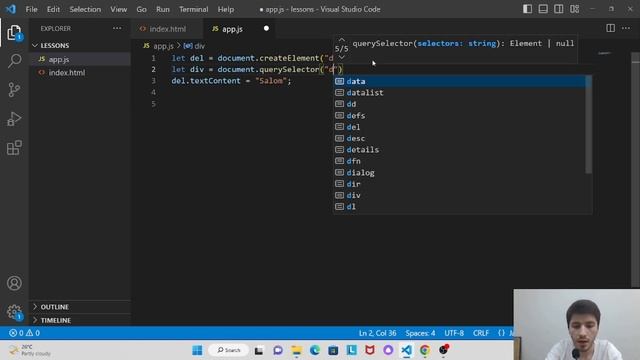This screenshot has height=360, width=640.
Task: Click UTF-8 encoding status
Action: pos(454,333)
